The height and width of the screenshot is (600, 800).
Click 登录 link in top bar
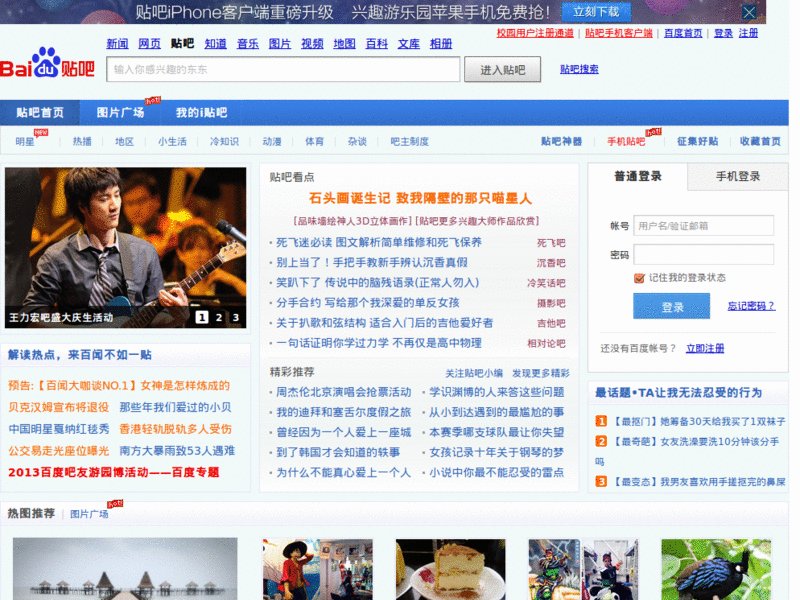[723, 33]
